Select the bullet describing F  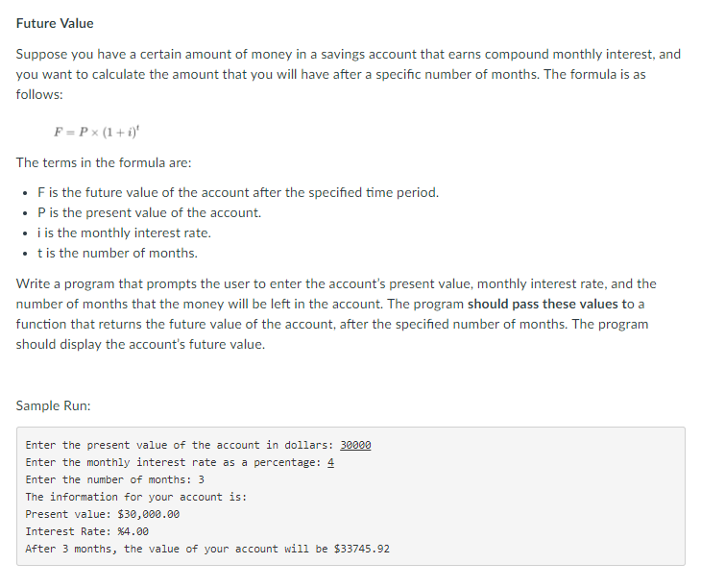pyautogui.click(x=238, y=192)
